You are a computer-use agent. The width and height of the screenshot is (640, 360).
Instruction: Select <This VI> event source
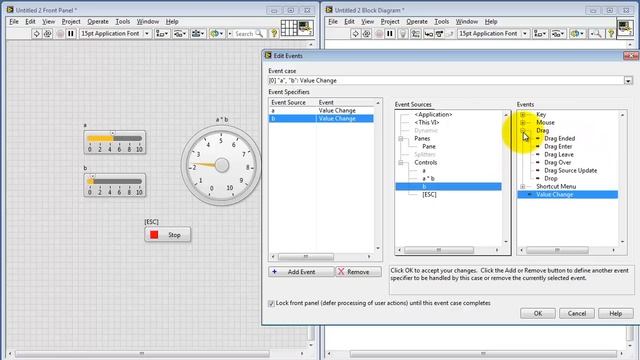tap(427, 122)
